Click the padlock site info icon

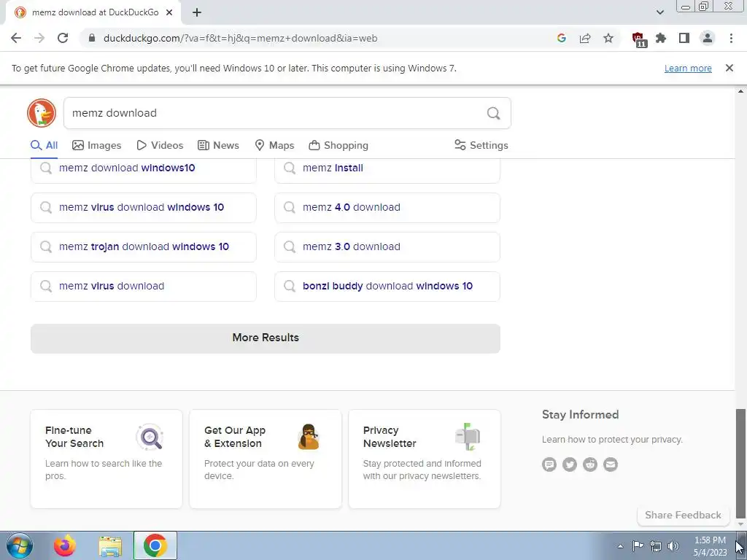92,38
